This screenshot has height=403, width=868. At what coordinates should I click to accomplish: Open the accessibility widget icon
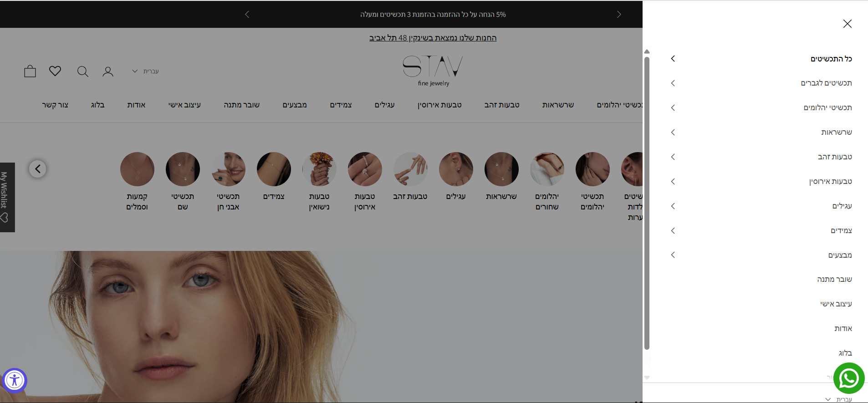click(x=15, y=380)
